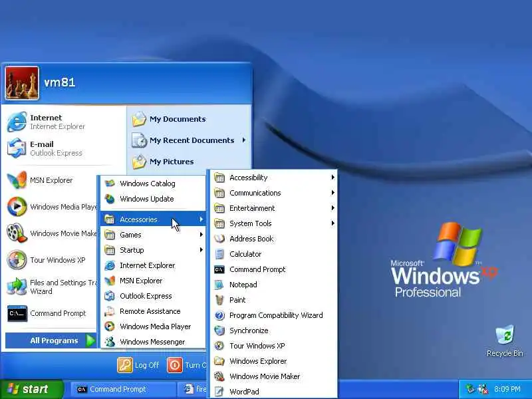Open the Address Book icon
The image size is (532, 399).
point(219,239)
